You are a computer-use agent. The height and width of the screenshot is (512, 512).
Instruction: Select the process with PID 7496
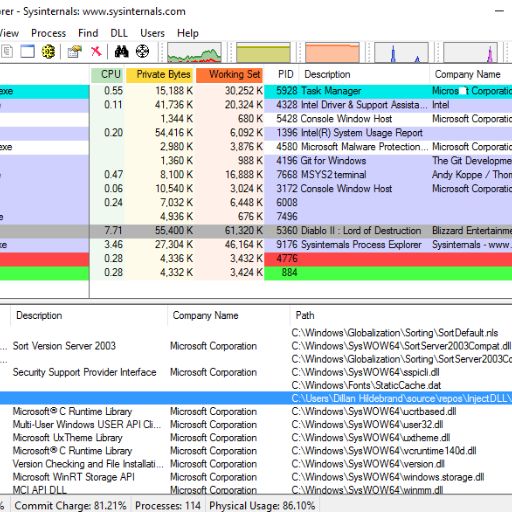pyautogui.click(x=256, y=217)
